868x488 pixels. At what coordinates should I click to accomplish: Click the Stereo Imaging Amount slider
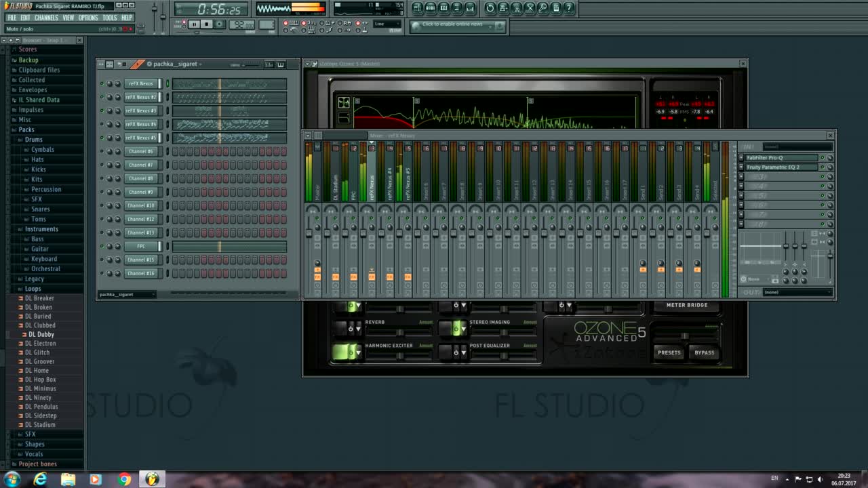(504, 332)
